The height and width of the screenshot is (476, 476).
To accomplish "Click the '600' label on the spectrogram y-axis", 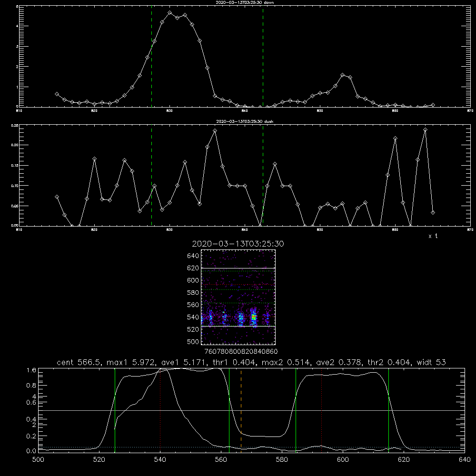I will (193, 280).
